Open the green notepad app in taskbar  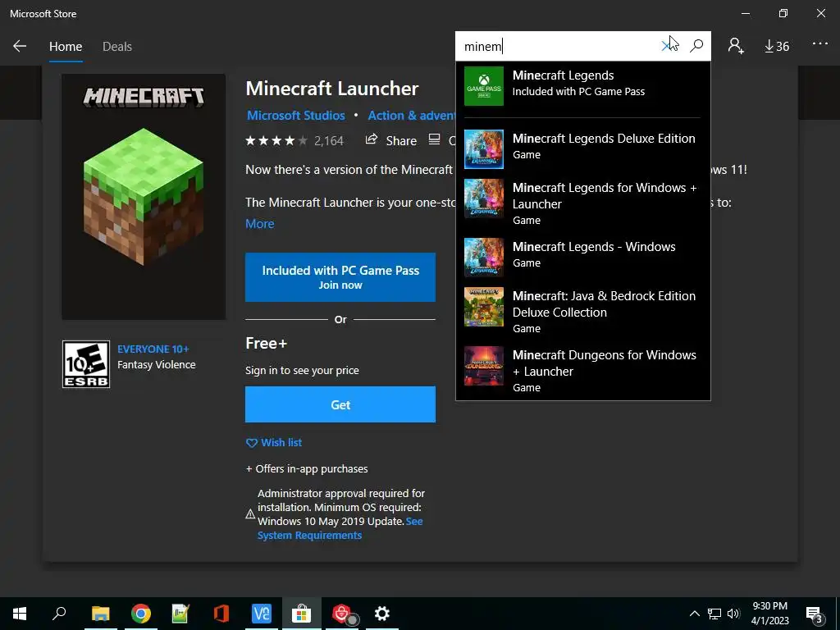[180, 614]
